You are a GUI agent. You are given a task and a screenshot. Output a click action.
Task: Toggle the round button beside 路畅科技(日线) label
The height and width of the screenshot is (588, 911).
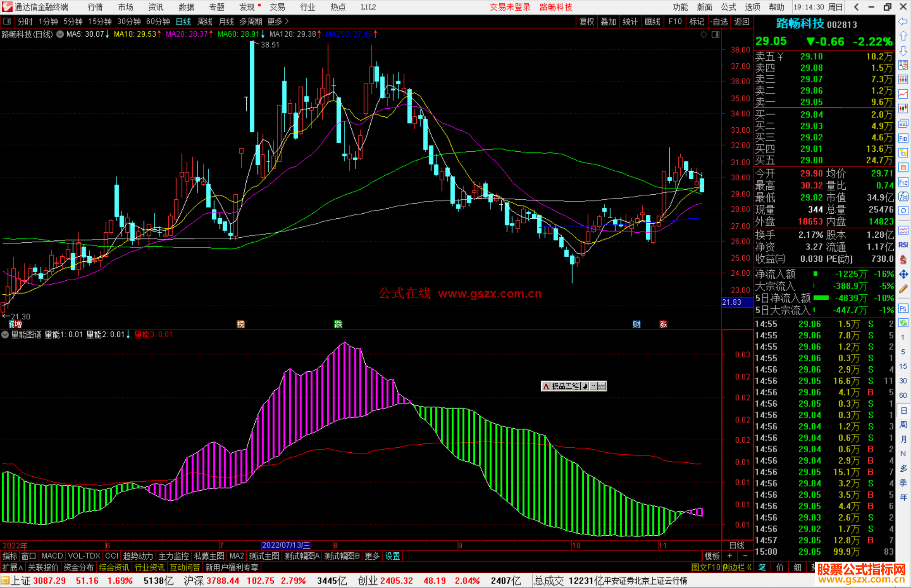coord(60,34)
